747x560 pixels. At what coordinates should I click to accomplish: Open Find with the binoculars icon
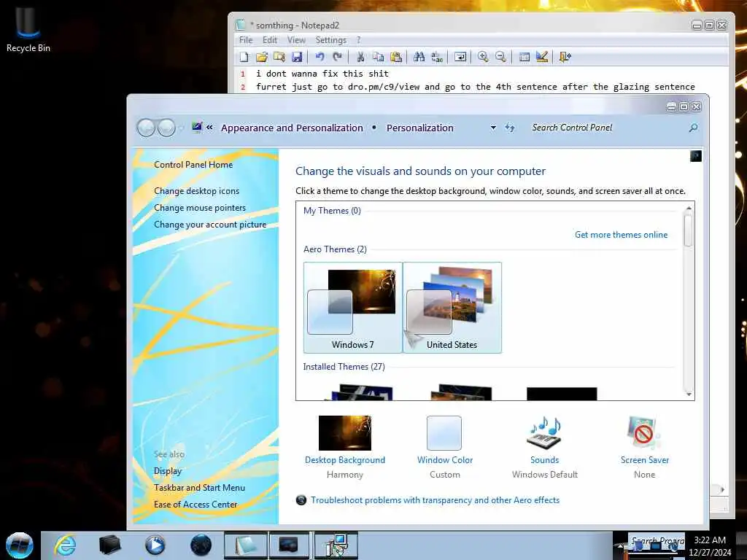[x=419, y=57]
